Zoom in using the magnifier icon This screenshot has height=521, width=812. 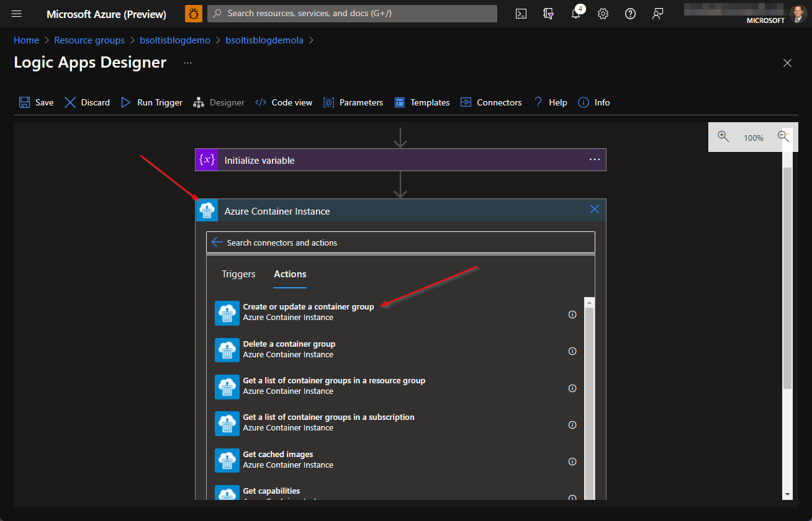(x=723, y=137)
